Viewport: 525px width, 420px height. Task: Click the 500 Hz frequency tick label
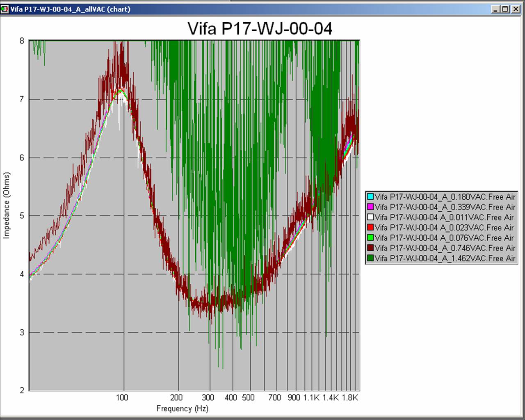248,397
